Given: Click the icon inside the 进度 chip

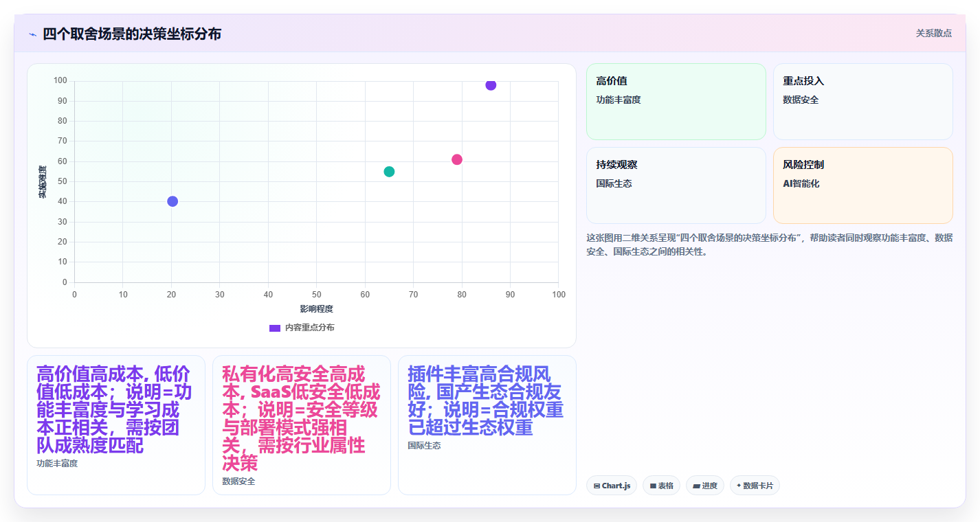Looking at the screenshot, I should click(x=696, y=486).
